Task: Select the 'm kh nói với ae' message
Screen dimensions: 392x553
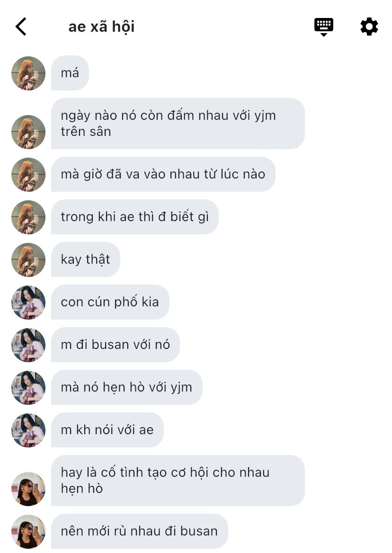Action: click(x=107, y=430)
